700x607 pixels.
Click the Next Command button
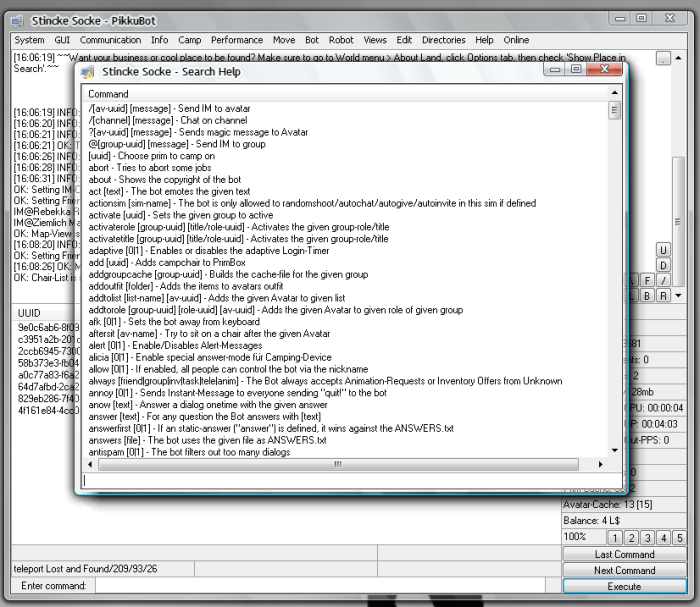[x=624, y=570]
